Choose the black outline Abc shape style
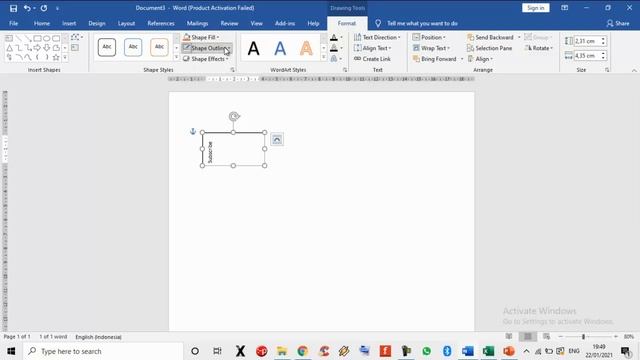This screenshot has width=640, height=360. coord(107,47)
